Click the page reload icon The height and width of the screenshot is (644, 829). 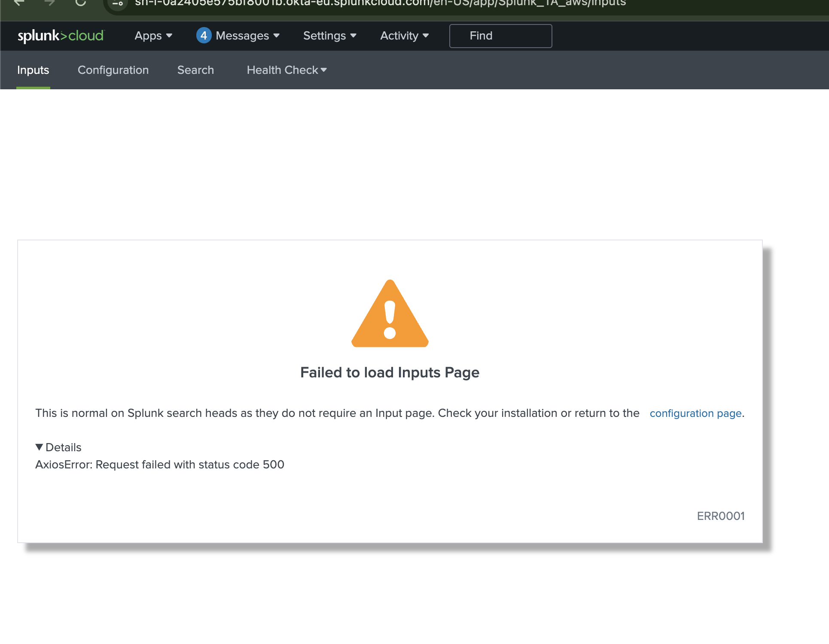coord(81,4)
